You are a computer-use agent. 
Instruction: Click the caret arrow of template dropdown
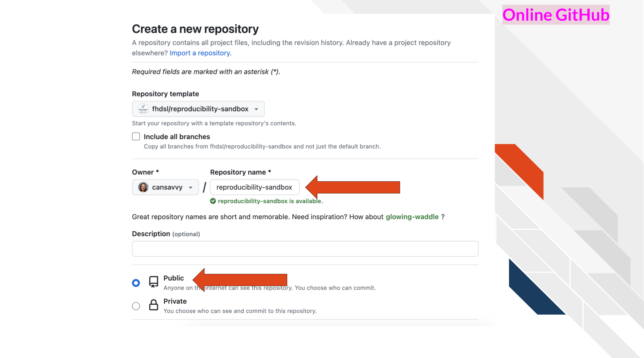coord(256,109)
